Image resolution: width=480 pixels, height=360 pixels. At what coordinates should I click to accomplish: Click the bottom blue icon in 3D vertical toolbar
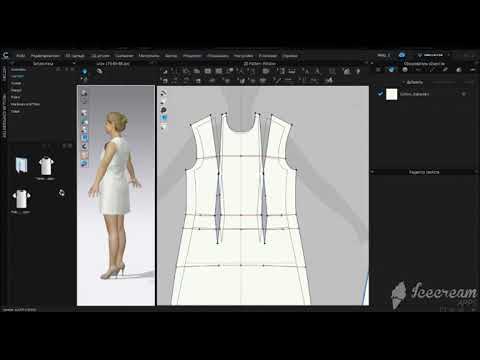pyautogui.click(x=84, y=163)
